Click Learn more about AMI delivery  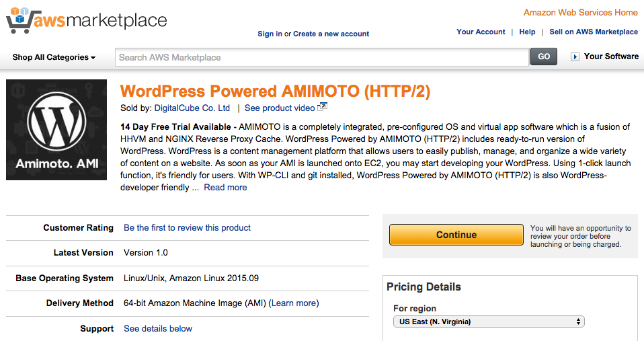coord(294,303)
